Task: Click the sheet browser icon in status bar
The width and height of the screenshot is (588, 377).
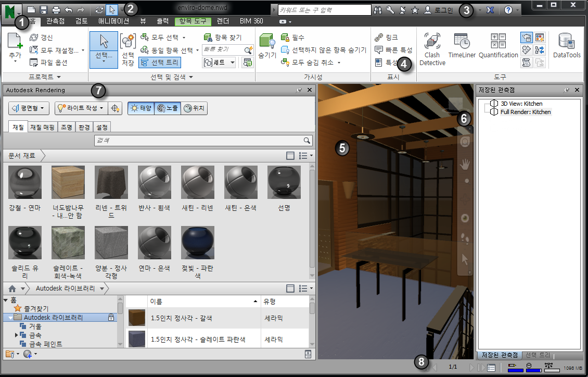Action: pos(491,368)
